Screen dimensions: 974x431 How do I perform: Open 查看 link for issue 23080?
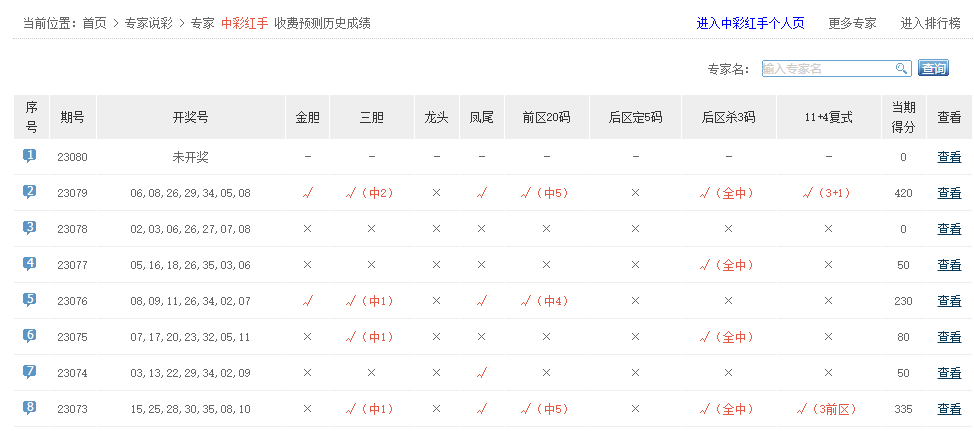(949, 157)
